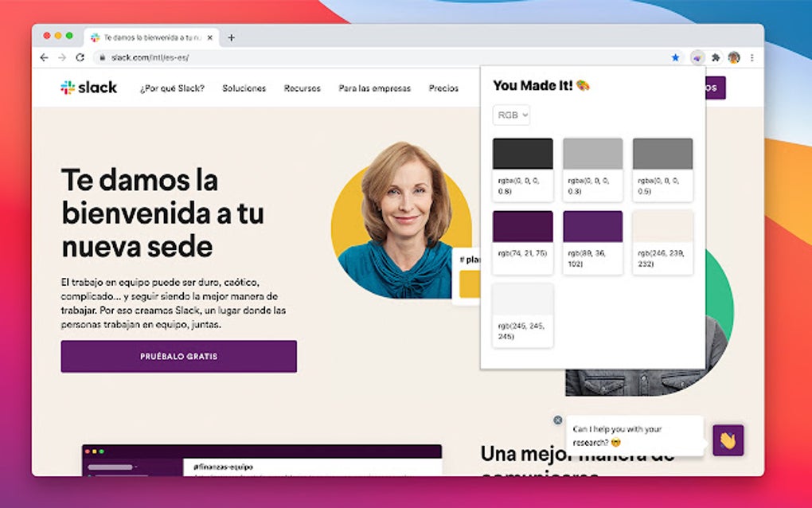Open the Chrome profile avatar
The height and width of the screenshot is (508, 812).
coord(733,57)
